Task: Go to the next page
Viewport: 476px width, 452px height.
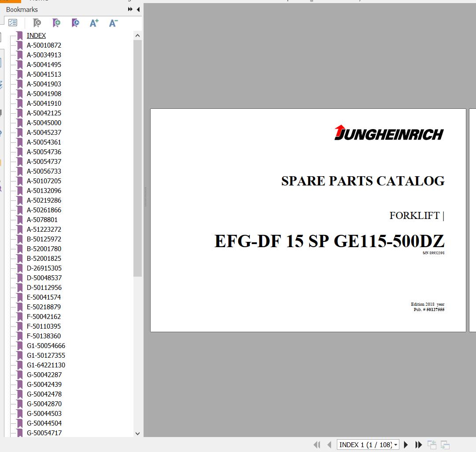Action: pyautogui.click(x=406, y=445)
